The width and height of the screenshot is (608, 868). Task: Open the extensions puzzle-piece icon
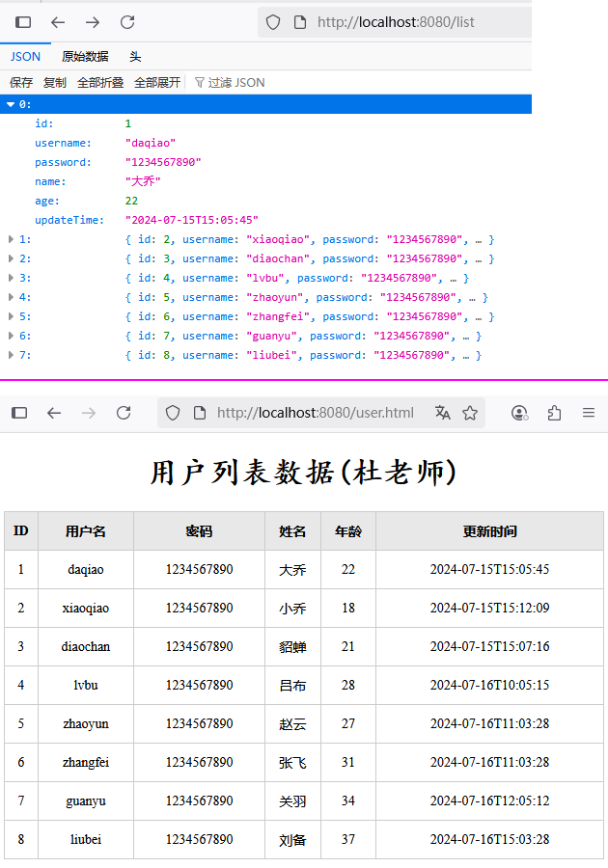pyautogui.click(x=554, y=413)
